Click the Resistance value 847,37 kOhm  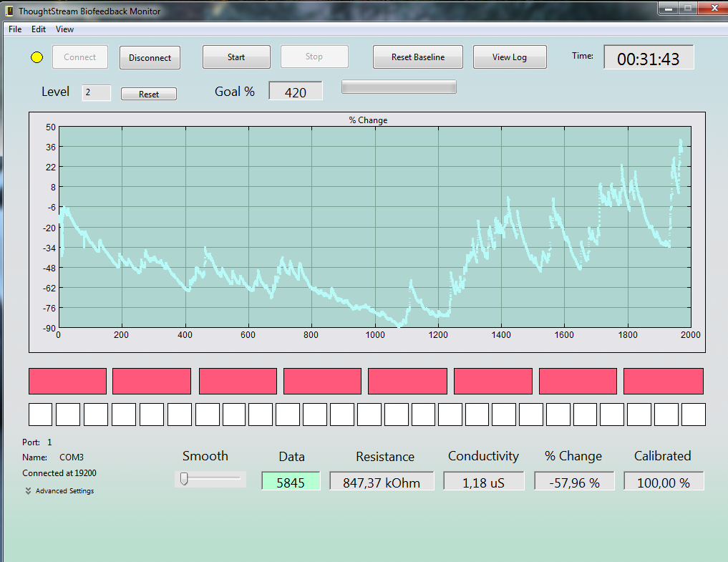point(382,481)
